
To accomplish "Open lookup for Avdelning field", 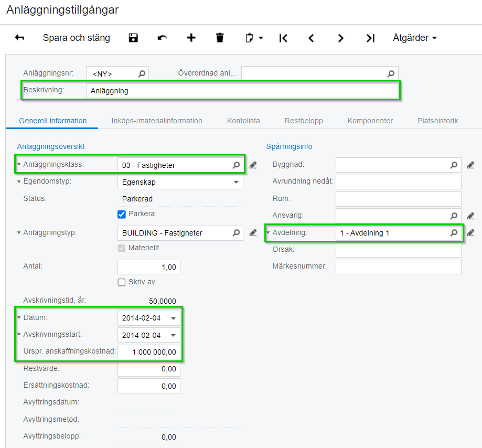I will 454,233.
